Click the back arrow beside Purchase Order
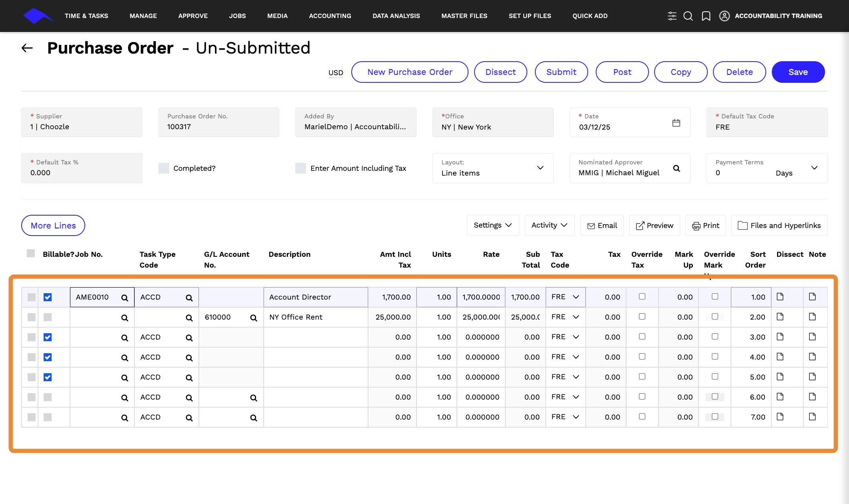849x504 pixels. pos(27,48)
